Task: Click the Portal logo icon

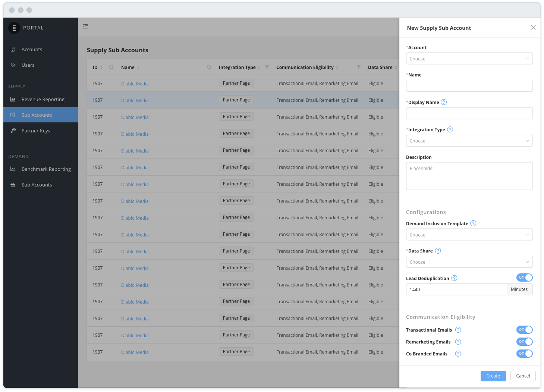Action: point(14,28)
